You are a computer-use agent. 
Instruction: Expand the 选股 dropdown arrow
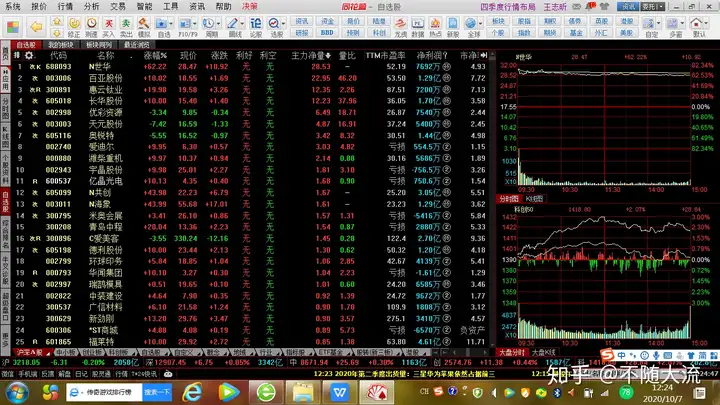[x=283, y=23]
